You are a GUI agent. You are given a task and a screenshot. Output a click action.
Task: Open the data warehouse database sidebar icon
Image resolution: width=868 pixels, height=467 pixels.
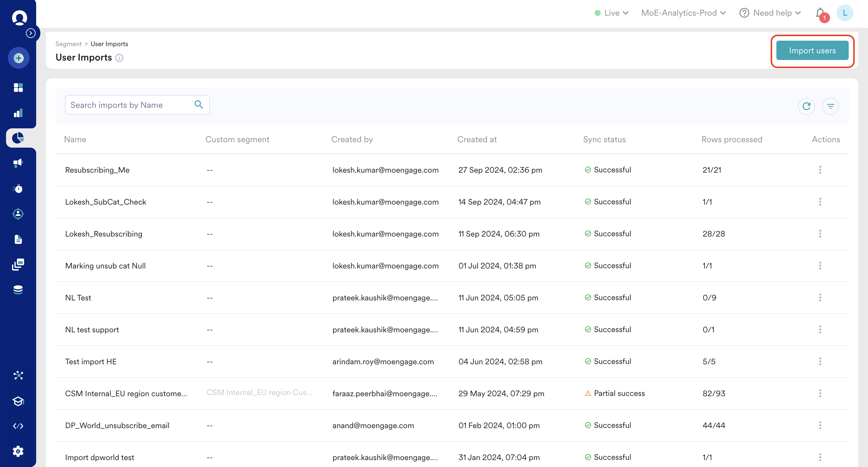[x=18, y=290]
